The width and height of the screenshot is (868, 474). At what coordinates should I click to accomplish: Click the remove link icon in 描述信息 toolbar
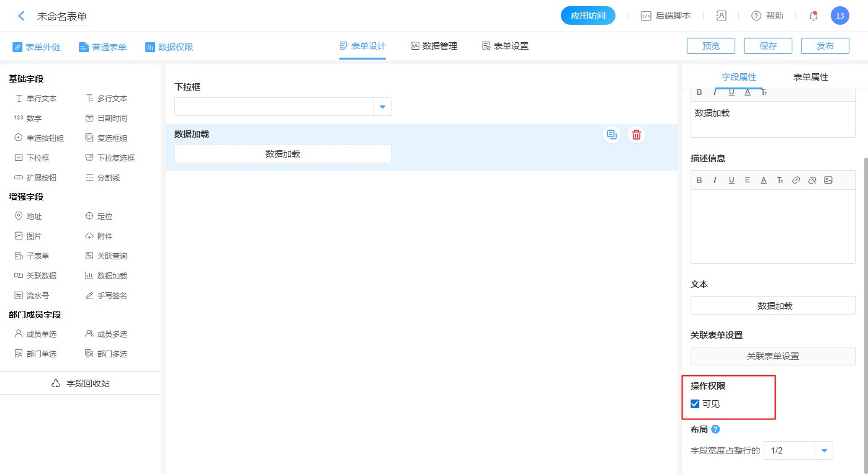click(812, 181)
